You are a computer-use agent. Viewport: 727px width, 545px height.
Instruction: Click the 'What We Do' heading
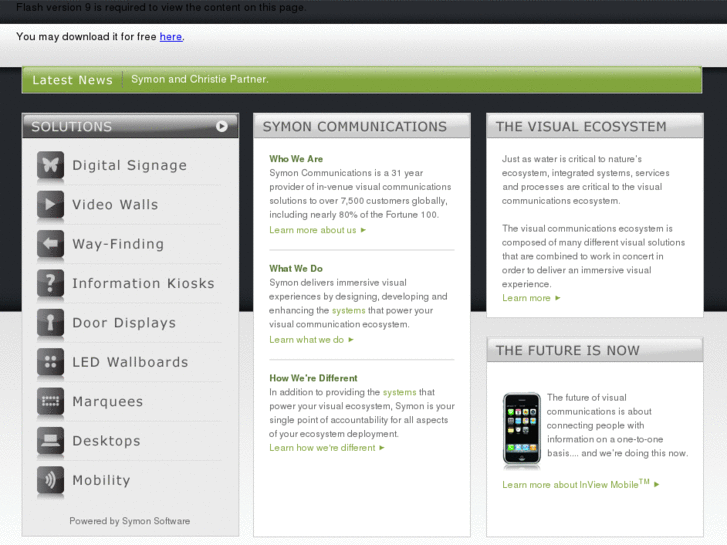coord(296,269)
